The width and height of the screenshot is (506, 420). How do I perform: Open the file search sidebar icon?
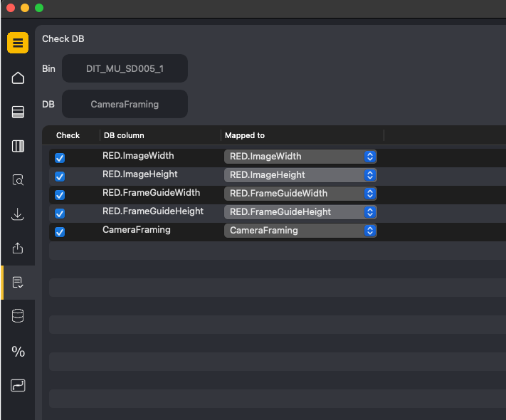(x=18, y=180)
